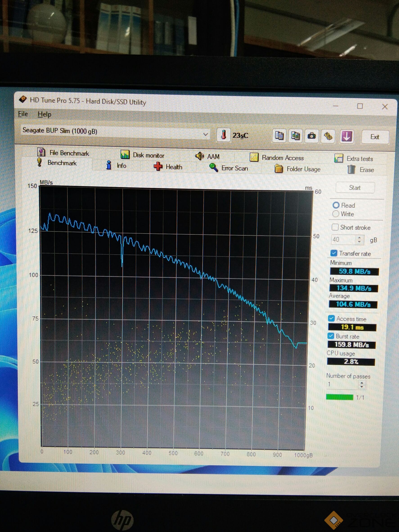The image size is (399, 532).
Task: Uncheck the Transfer rate checkbox
Action: click(x=334, y=253)
